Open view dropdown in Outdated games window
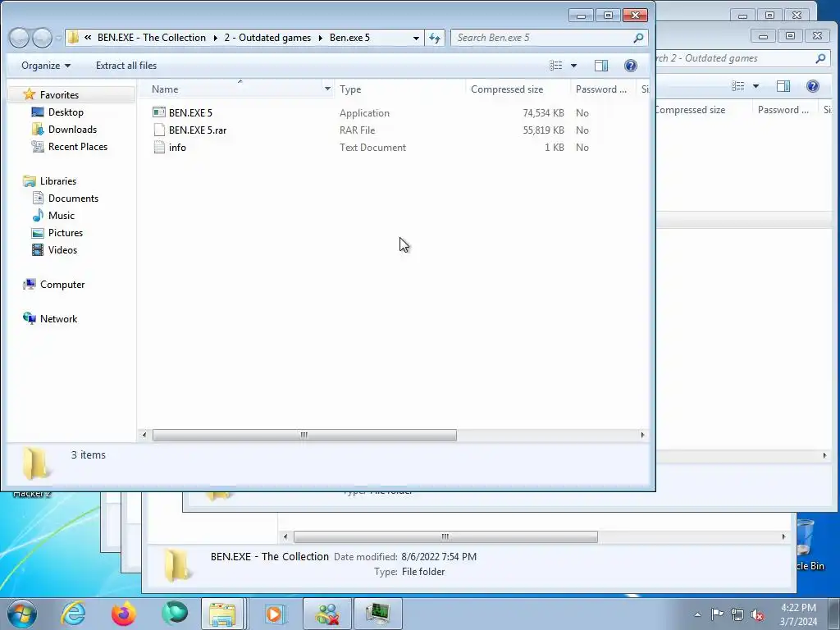The height and width of the screenshot is (630, 840). tap(756, 86)
